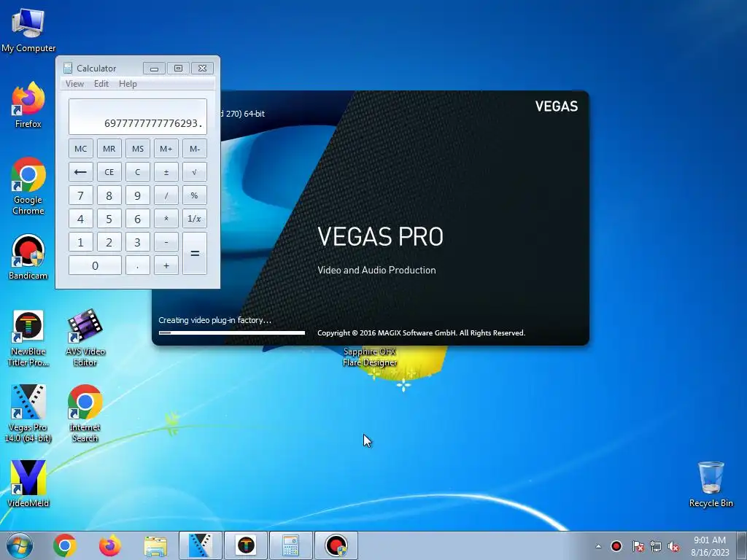Open the Calculator Help menu
Image resolution: width=747 pixels, height=560 pixels.
tap(128, 84)
